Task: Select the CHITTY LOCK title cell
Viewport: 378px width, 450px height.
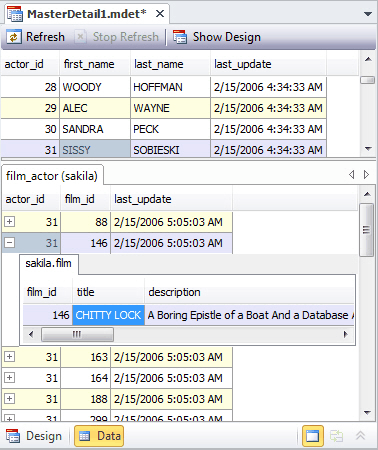Action: 108,315
